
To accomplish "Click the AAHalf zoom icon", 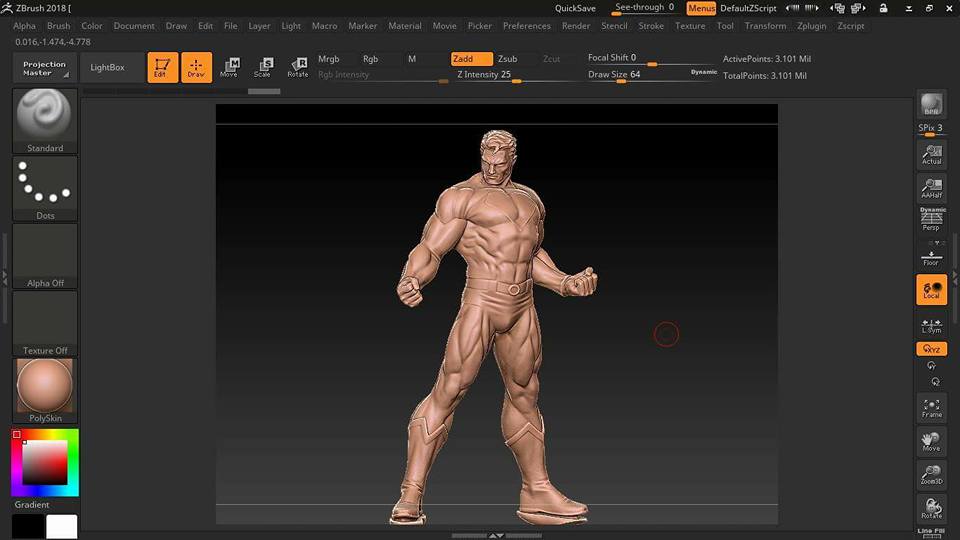I will click(x=932, y=188).
